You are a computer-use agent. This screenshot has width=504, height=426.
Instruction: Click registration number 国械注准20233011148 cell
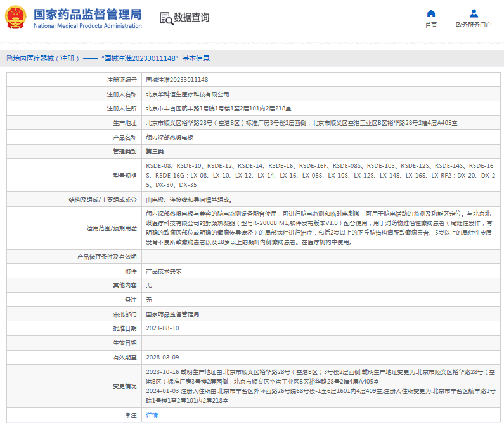177,80
